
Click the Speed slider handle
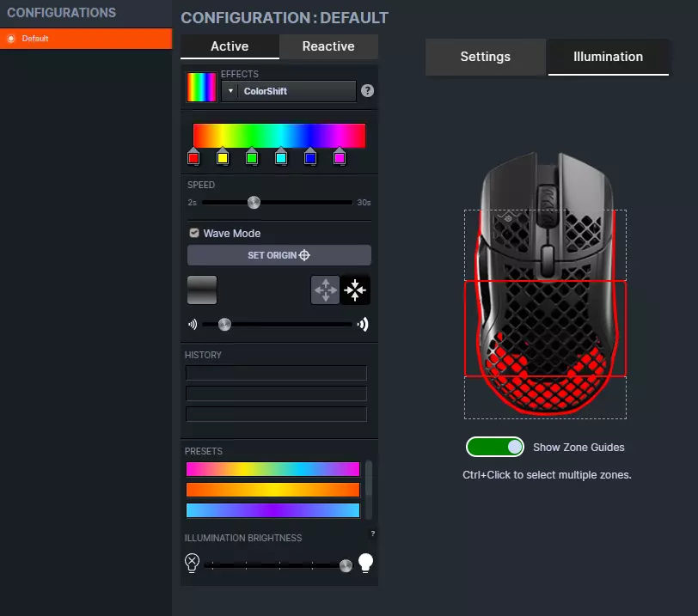tap(254, 203)
